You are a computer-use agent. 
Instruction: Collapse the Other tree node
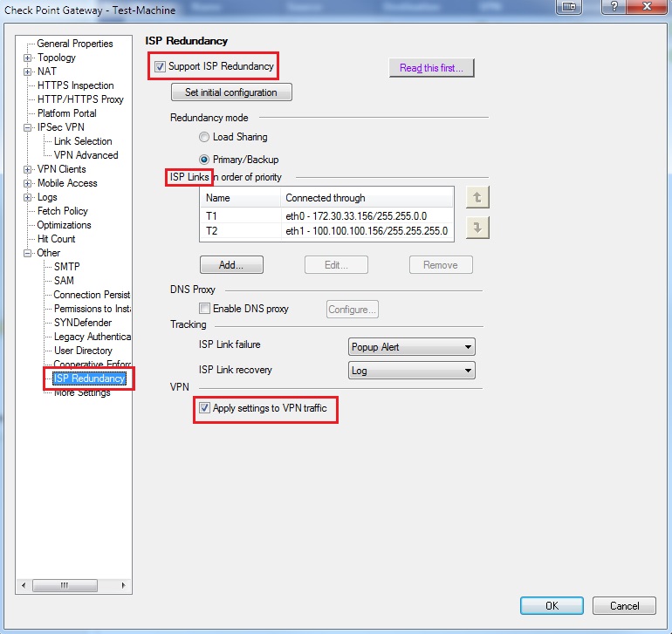coord(27,253)
